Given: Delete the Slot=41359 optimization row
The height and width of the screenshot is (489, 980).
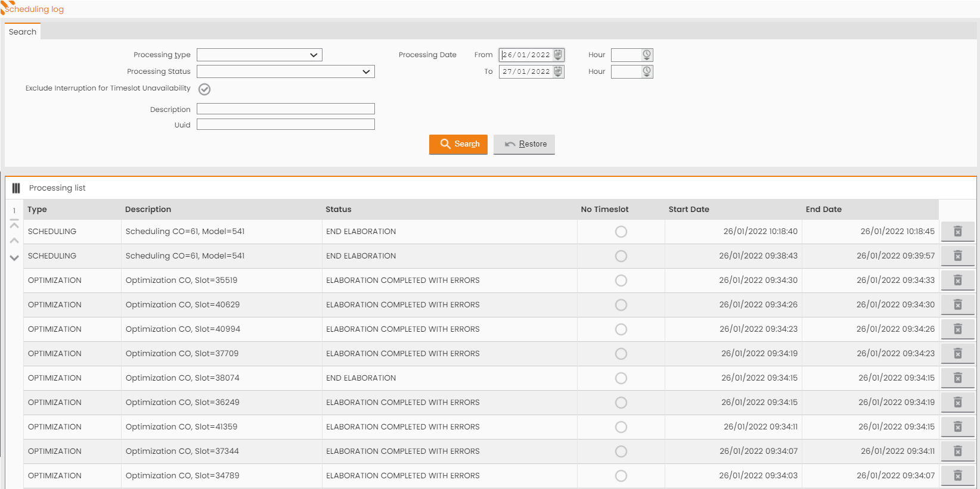Looking at the screenshot, I should 958,427.
